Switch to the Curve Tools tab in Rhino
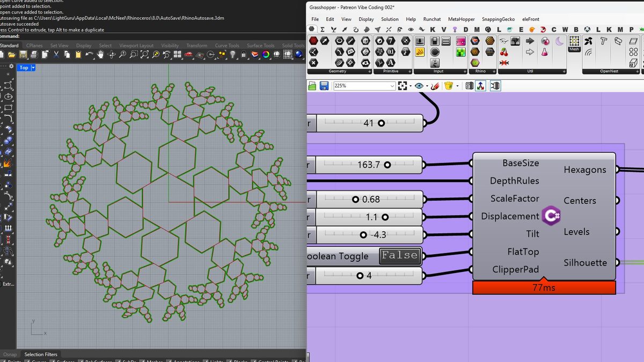The width and height of the screenshot is (644, 362). [227, 46]
